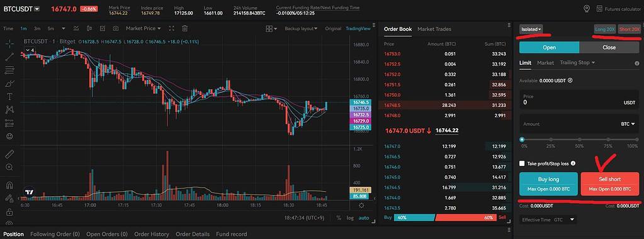The image size is (644, 239).
Task: Click the Sell short button
Action: [x=609, y=184]
